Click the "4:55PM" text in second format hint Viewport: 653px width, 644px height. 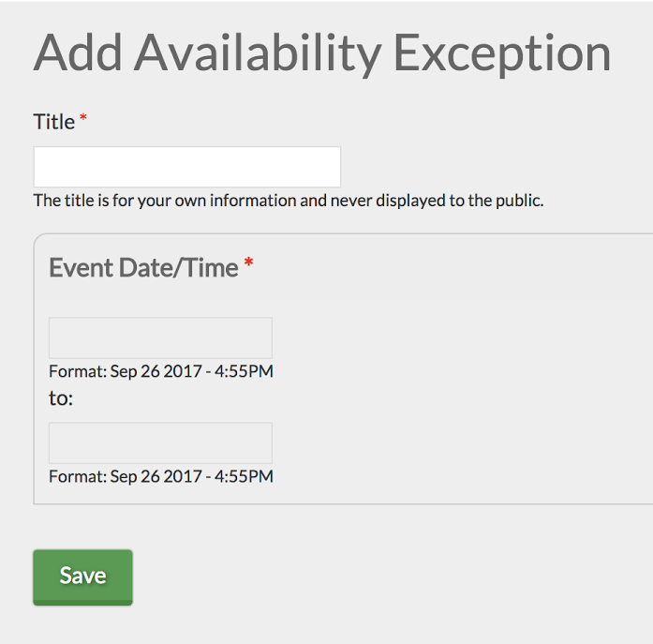(244, 476)
